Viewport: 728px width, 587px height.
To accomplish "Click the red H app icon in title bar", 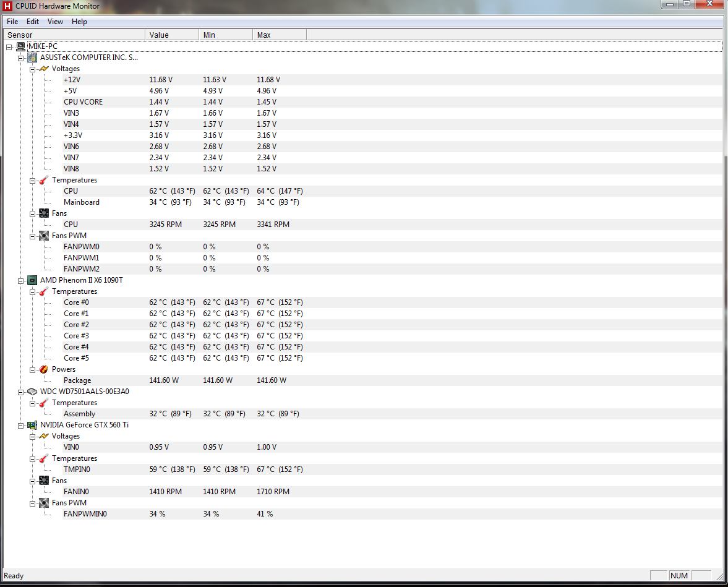I will coord(7,6).
